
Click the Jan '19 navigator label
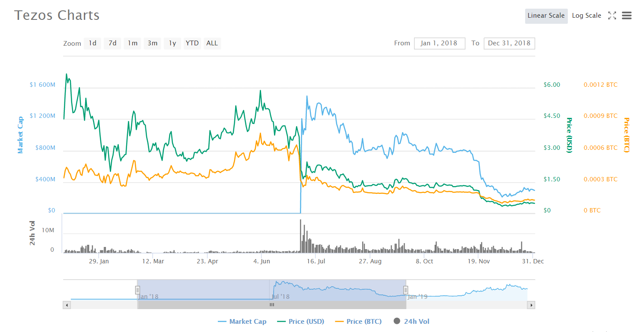(418, 297)
